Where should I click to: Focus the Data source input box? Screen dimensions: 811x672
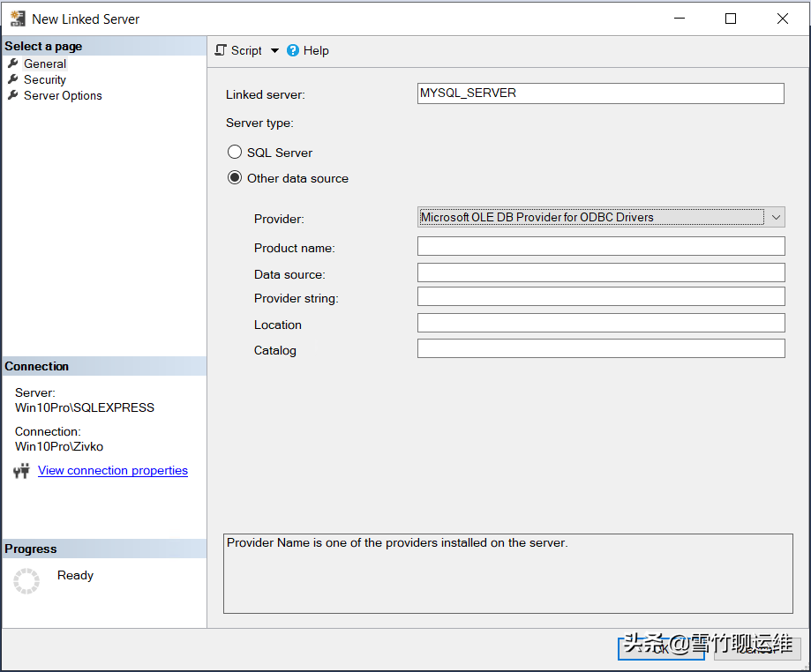(600, 272)
